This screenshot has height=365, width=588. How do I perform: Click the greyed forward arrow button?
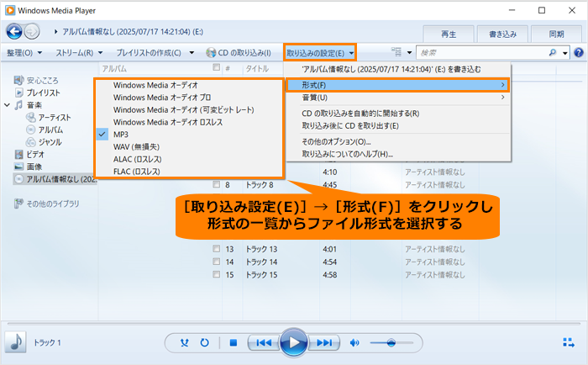[x=32, y=32]
